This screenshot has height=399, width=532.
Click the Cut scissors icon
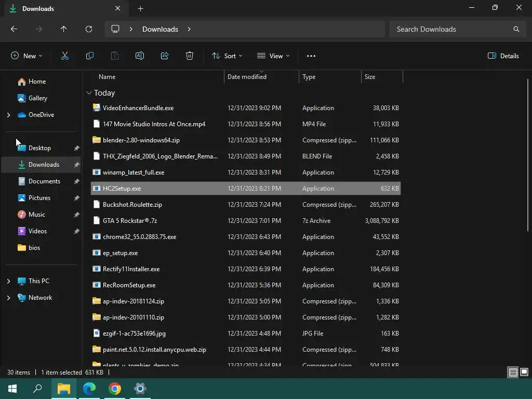tap(65, 56)
